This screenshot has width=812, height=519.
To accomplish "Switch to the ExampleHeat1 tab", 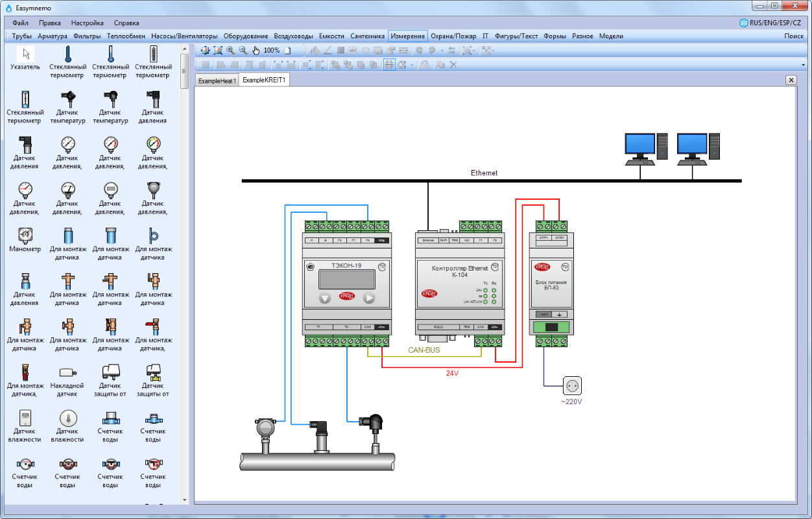I will point(217,80).
